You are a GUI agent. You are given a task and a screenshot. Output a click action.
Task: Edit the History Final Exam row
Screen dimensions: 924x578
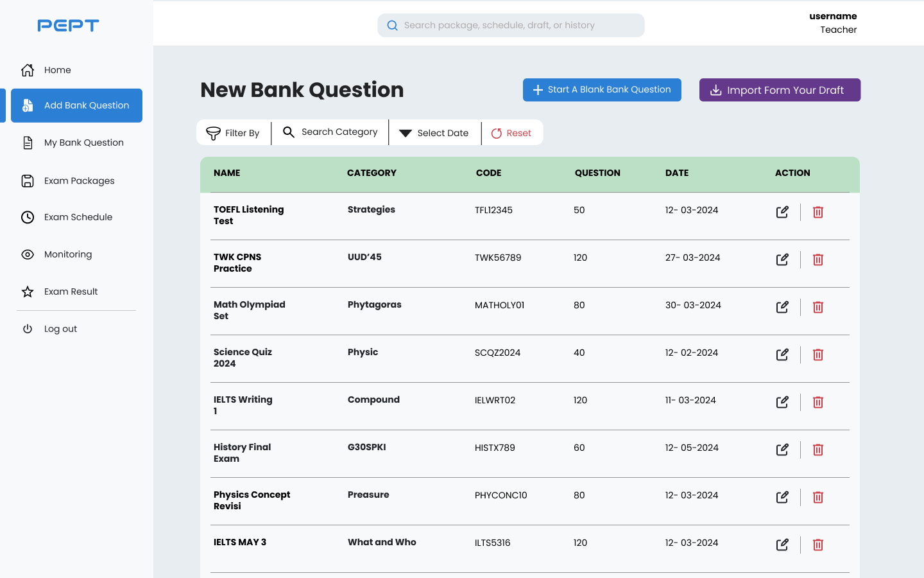tap(782, 450)
